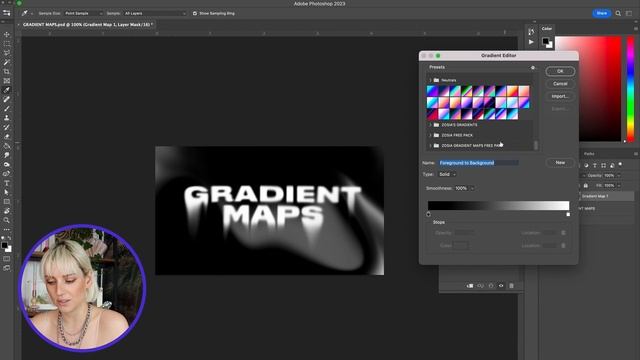Open the workspace switcher icon
The image size is (640, 360).
point(629,13)
